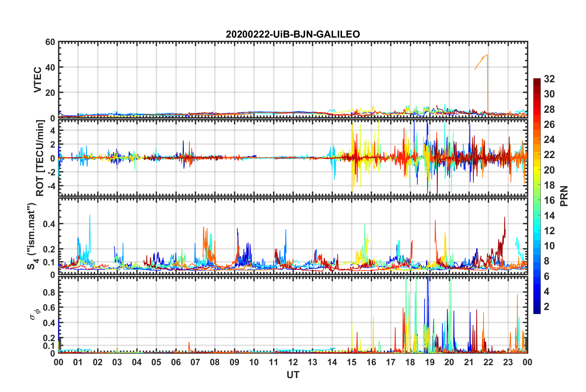The width and height of the screenshot is (586, 392).
Task: Click sigma phi tick label 0.6
Action: pos(49,308)
